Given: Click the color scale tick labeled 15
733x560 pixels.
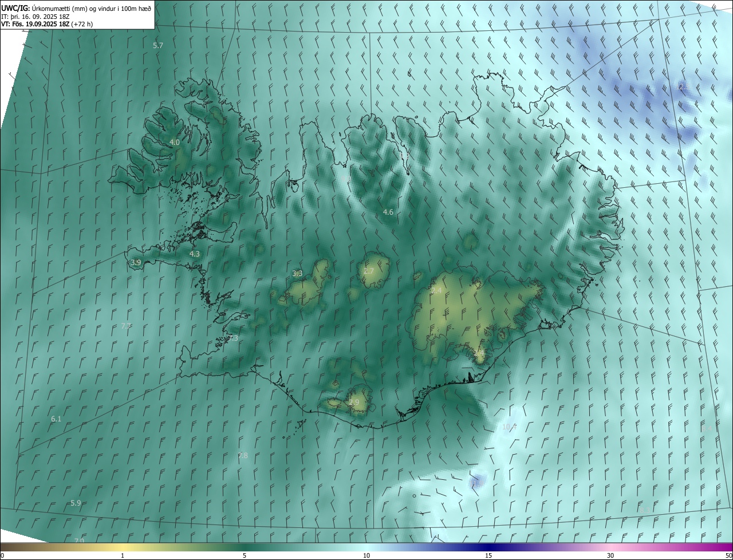Looking at the screenshot, I should point(488,555).
